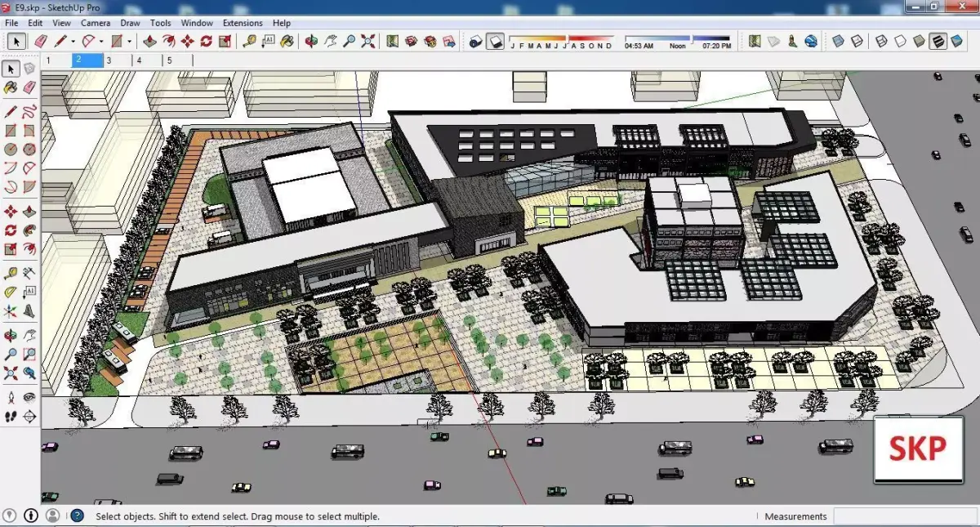Select the Move tool in top toolbar
980x527 pixels.
coord(187,41)
